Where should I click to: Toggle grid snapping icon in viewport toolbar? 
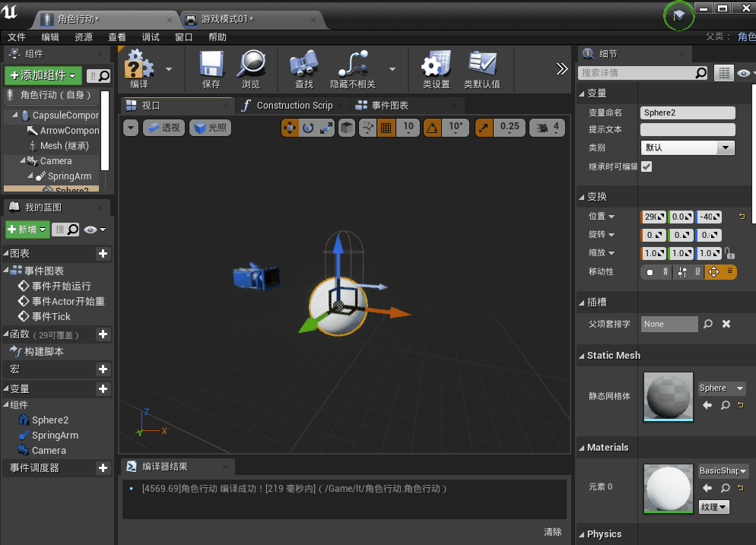[386, 128]
